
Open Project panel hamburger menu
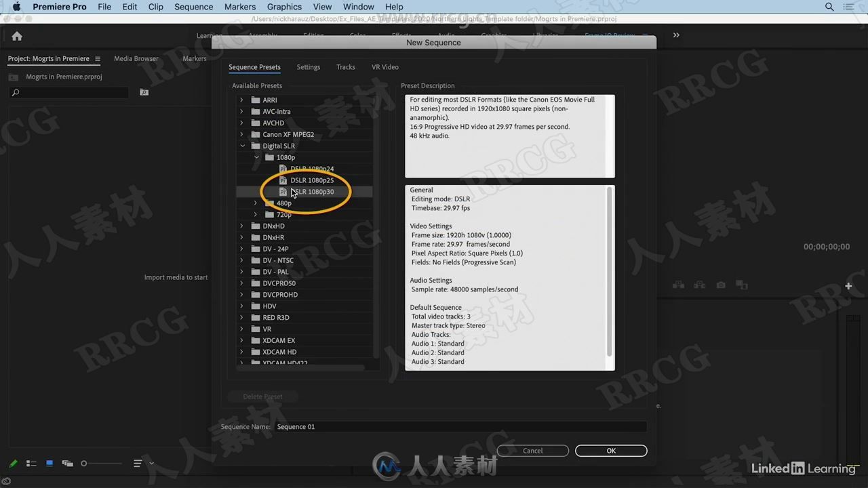point(98,59)
